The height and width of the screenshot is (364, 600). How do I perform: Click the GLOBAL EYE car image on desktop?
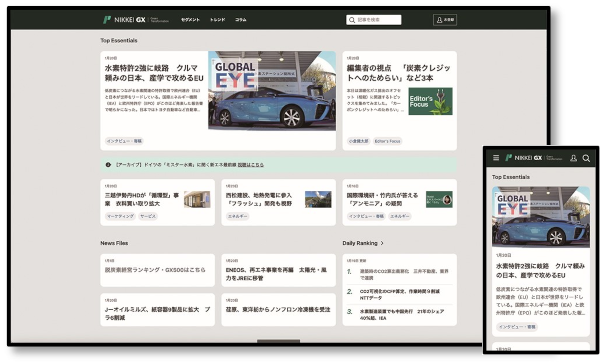pos(272,91)
